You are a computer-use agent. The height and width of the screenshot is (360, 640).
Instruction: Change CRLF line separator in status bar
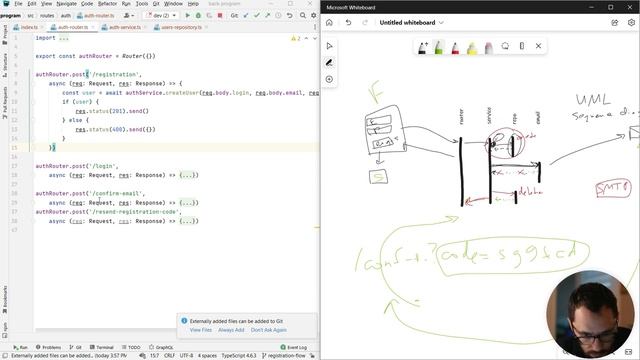(169, 356)
